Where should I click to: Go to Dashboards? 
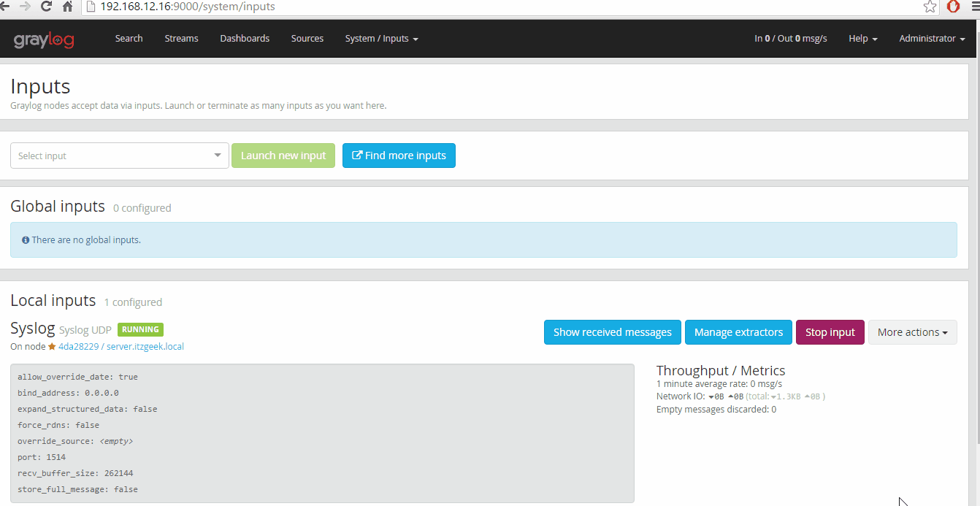245,39
